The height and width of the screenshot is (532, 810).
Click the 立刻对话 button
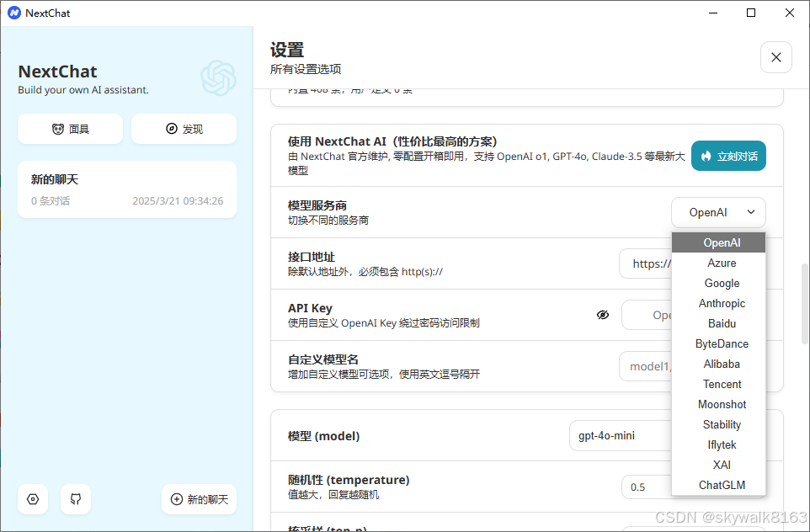click(728, 156)
